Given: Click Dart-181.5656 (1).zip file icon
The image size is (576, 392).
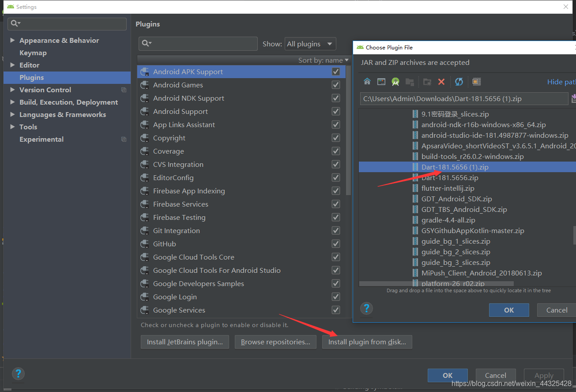Looking at the screenshot, I should 415,167.
